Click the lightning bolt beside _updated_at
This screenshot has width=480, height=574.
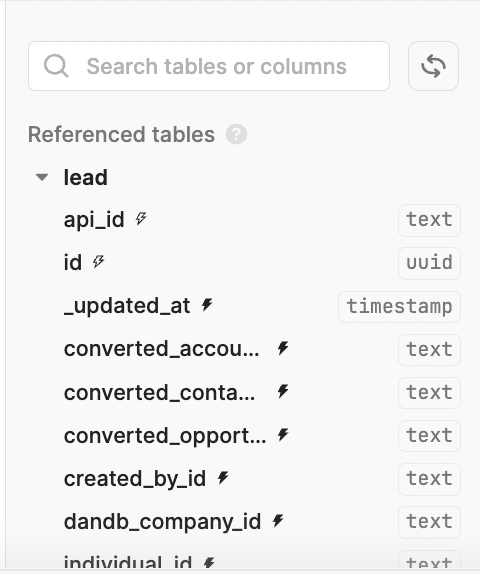click(x=207, y=305)
